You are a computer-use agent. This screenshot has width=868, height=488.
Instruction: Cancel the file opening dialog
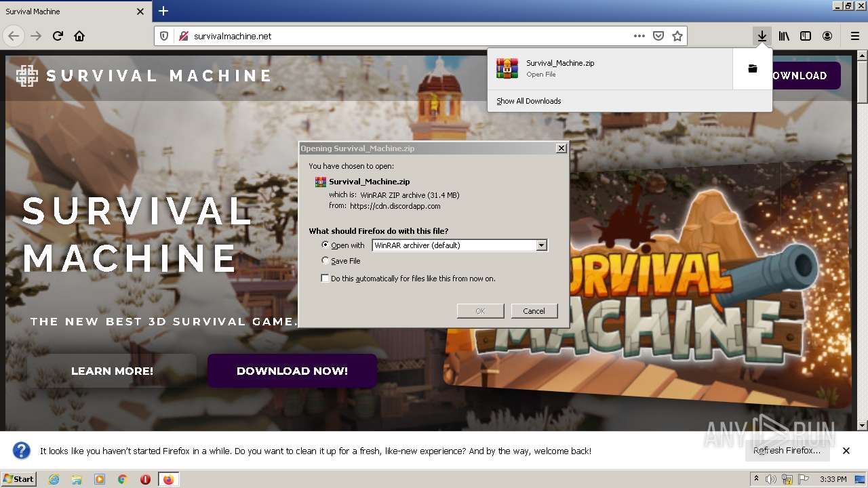[534, 311]
